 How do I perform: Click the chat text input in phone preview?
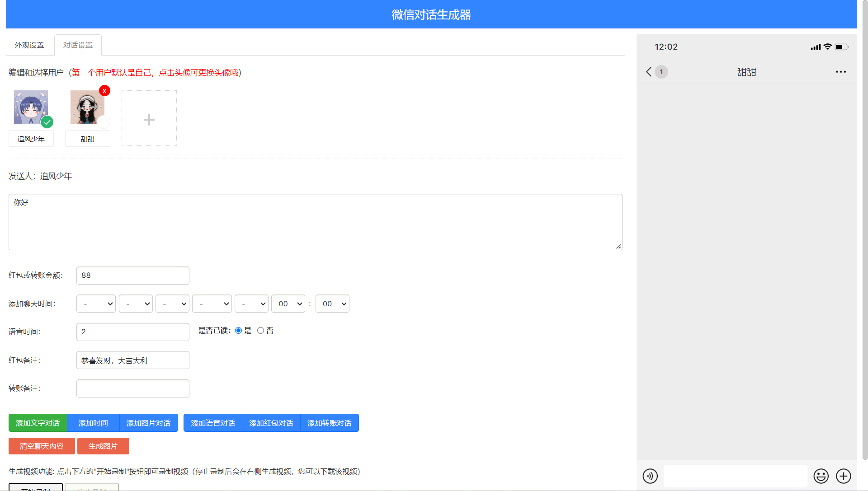[x=736, y=476]
